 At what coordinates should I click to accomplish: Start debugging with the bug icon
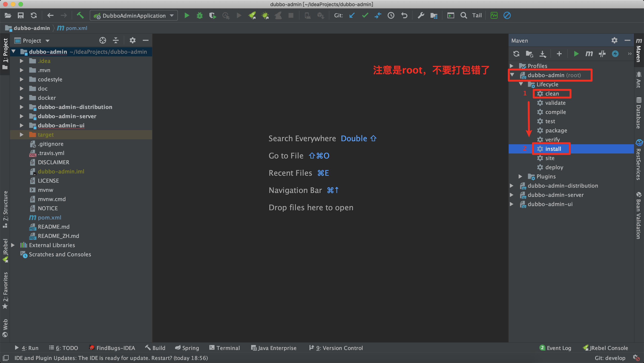click(x=200, y=16)
